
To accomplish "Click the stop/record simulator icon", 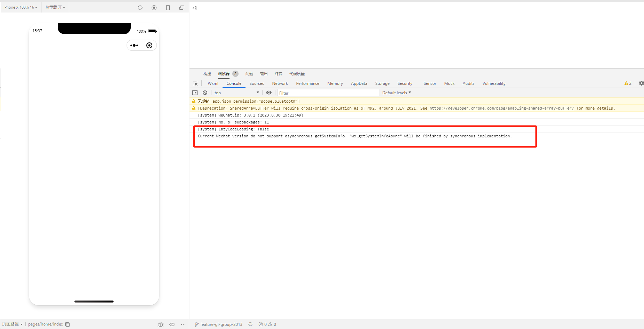I will [154, 8].
